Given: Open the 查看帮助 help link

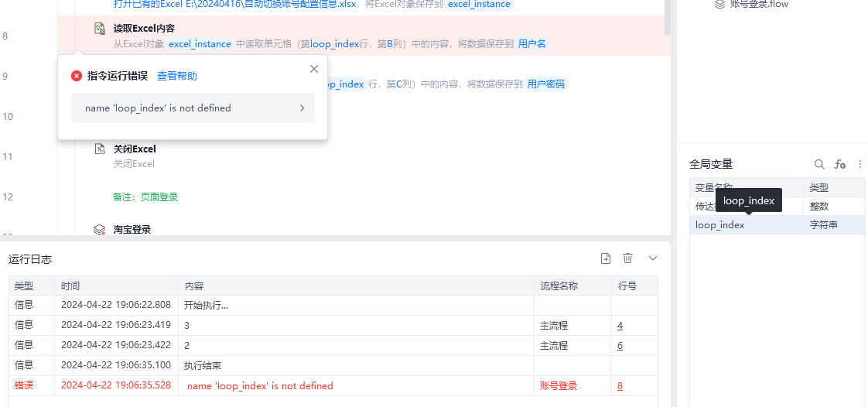Looking at the screenshot, I should 176,77.
